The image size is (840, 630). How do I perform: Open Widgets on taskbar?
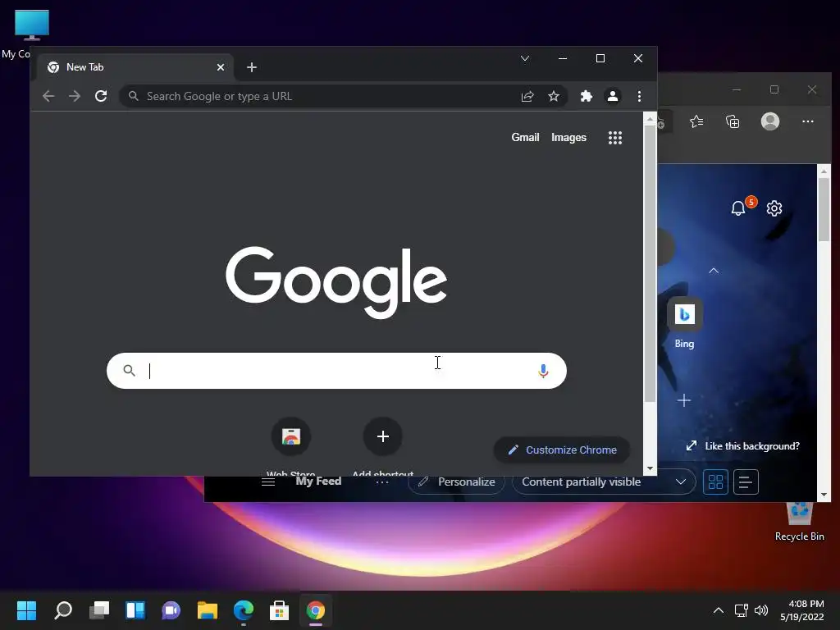[135, 610]
